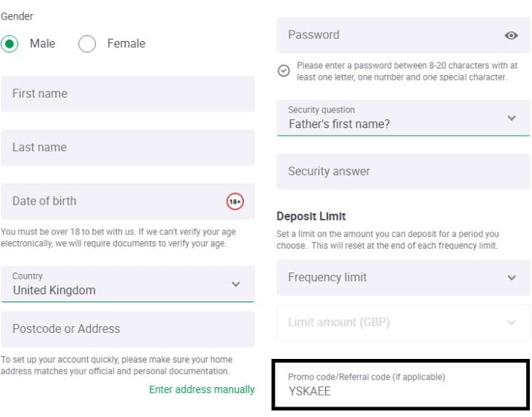This screenshot has width=532, height=417.
Task: Select the Female gender option
Action: 87,44
